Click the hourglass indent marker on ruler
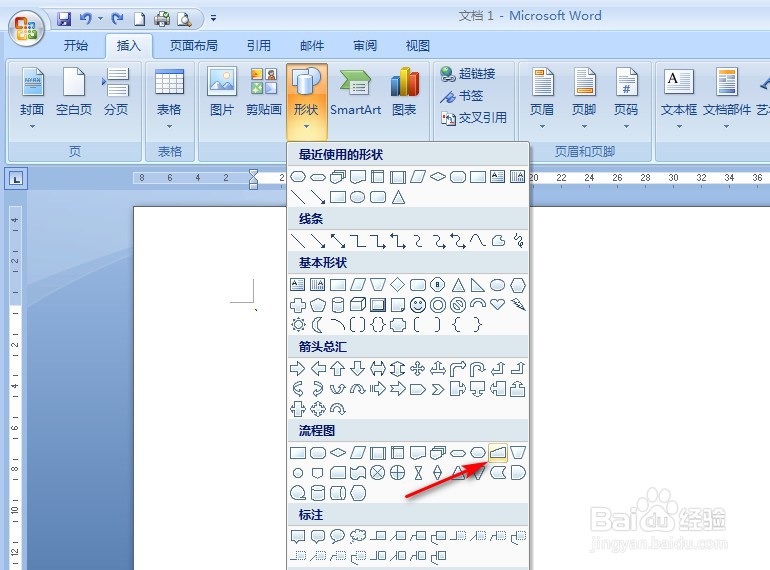This screenshot has height=570, width=770. tap(253, 178)
